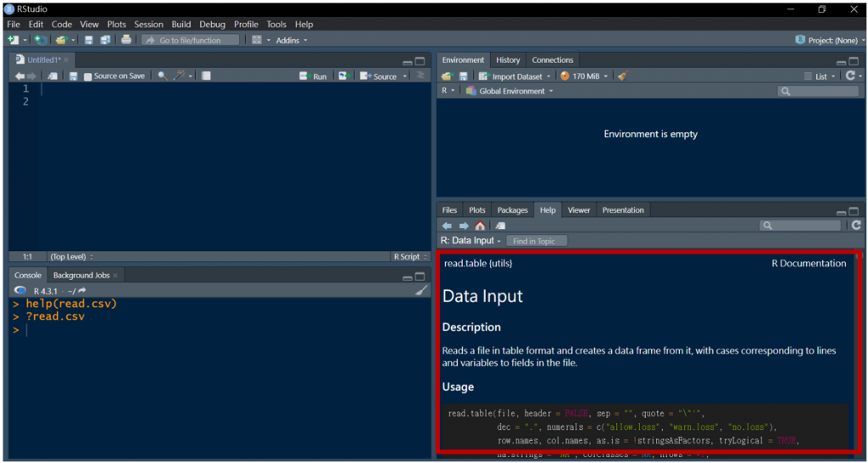
Task: Close the Untitled1 script tab
Action: [66, 60]
